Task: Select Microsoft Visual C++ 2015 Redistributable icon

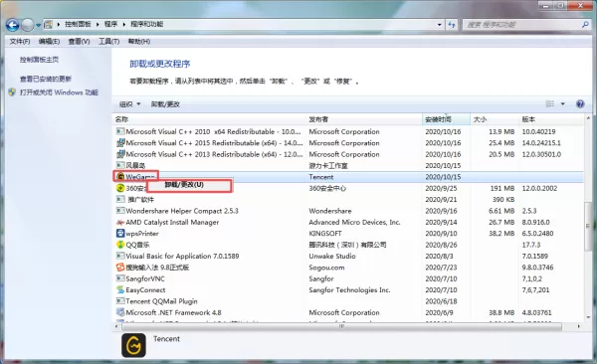Action: pos(120,143)
